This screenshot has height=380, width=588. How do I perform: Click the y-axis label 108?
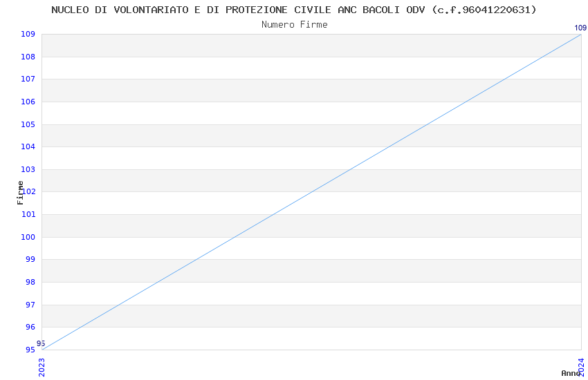pos(28,57)
